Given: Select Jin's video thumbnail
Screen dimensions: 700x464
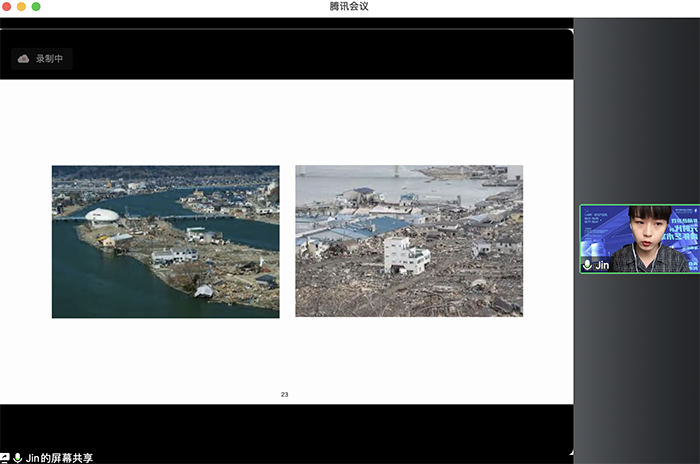Looking at the screenshot, I should (639, 239).
